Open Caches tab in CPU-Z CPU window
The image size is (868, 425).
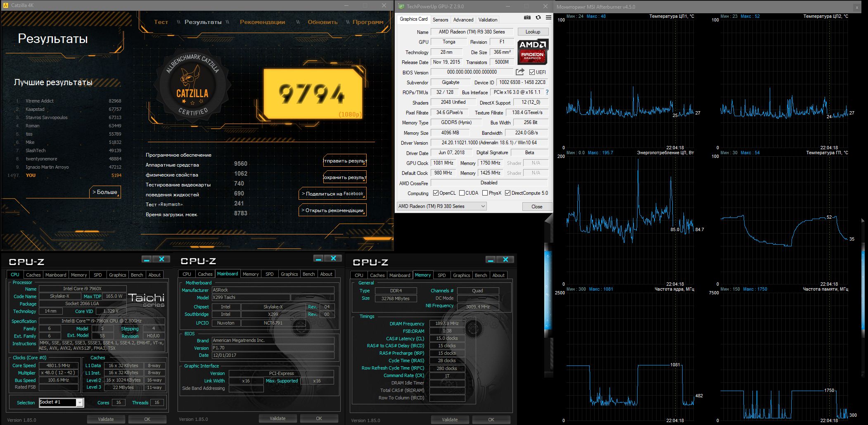tap(33, 275)
